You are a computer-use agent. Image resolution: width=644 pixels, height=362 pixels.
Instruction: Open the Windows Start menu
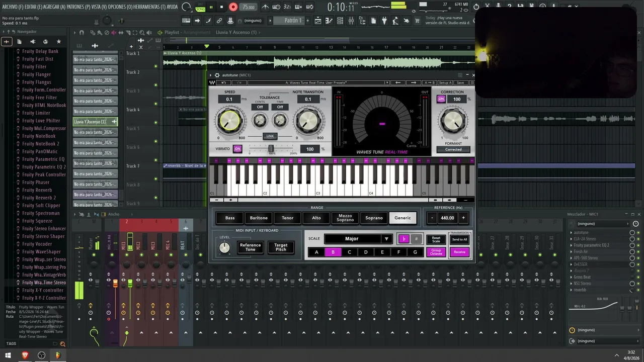(8, 355)
